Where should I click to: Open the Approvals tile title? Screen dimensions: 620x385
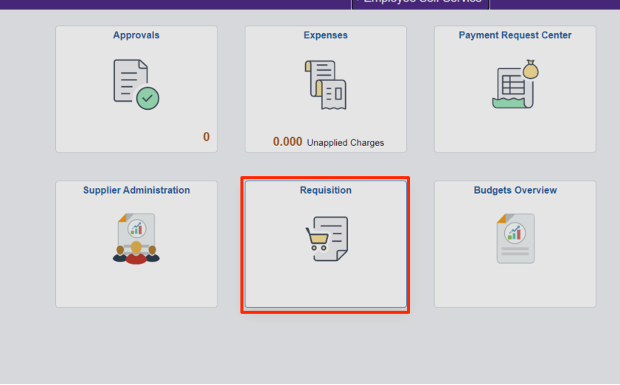click(136, 35)
